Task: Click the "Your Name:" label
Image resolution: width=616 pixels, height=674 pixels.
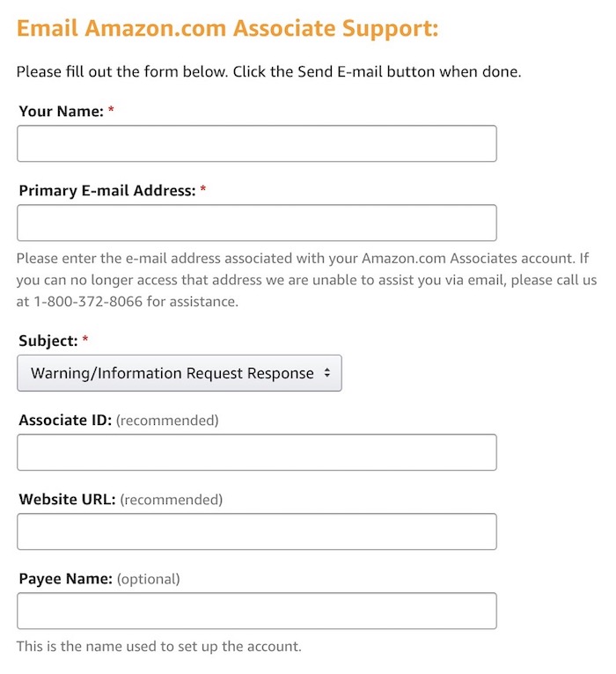Action: 61,112
